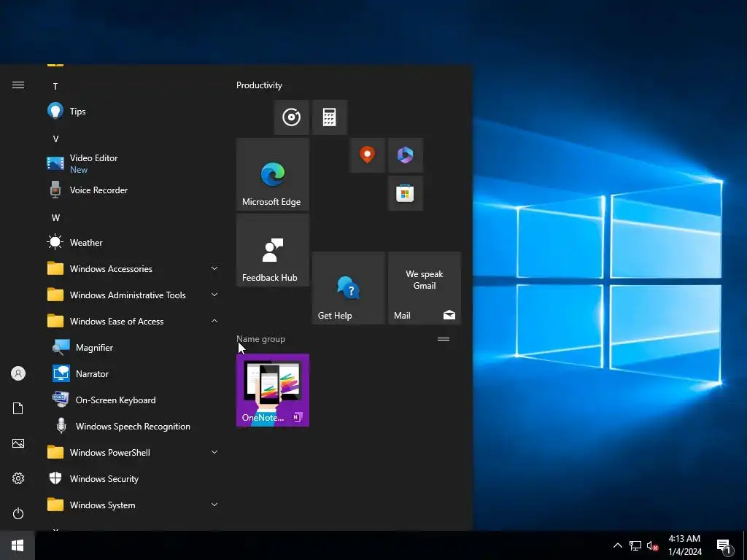Open the user account icon
Screen dimensions: 747x560
(x=18, y=373)
